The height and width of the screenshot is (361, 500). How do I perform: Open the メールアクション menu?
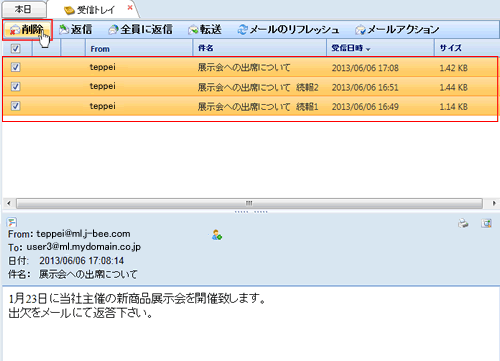[397, 30]
